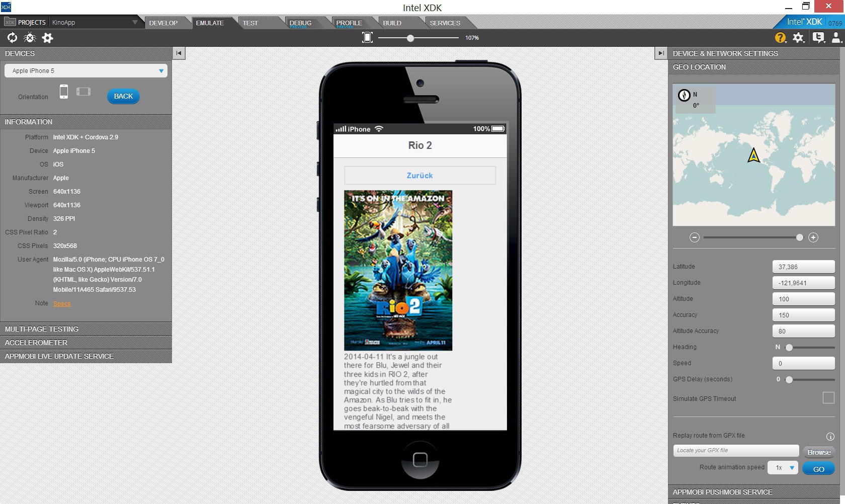Collapse the right settings panel
The height and width of the screenshot is (504, 845).
click(661, 53)
